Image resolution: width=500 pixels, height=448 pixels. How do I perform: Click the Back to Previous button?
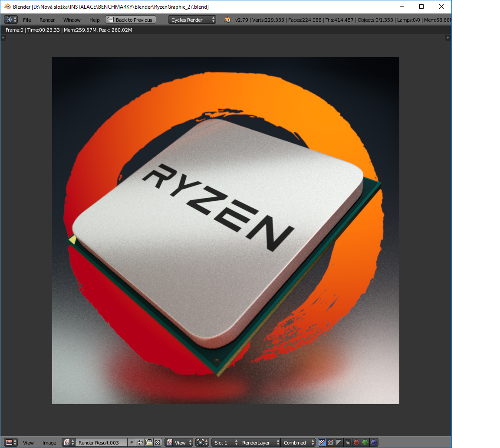pyautogui.click(x=130, y=20)
